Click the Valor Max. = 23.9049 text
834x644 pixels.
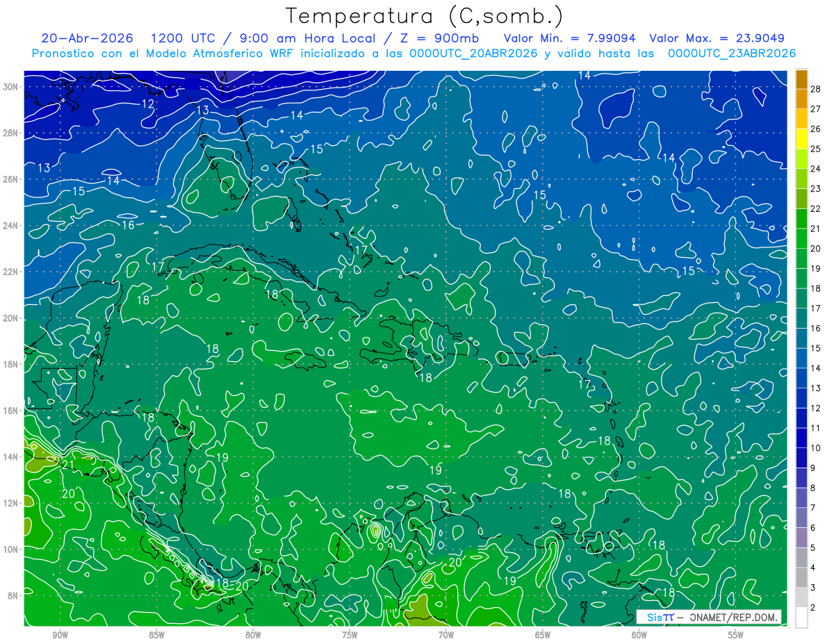tap(717, 38)
